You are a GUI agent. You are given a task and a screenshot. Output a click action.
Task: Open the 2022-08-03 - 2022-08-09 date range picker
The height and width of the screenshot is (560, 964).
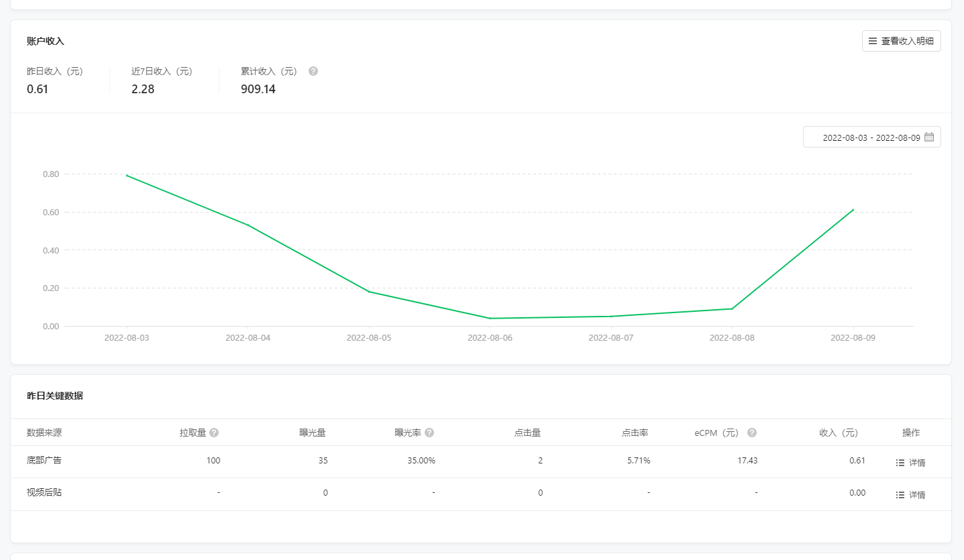point(871,137)
